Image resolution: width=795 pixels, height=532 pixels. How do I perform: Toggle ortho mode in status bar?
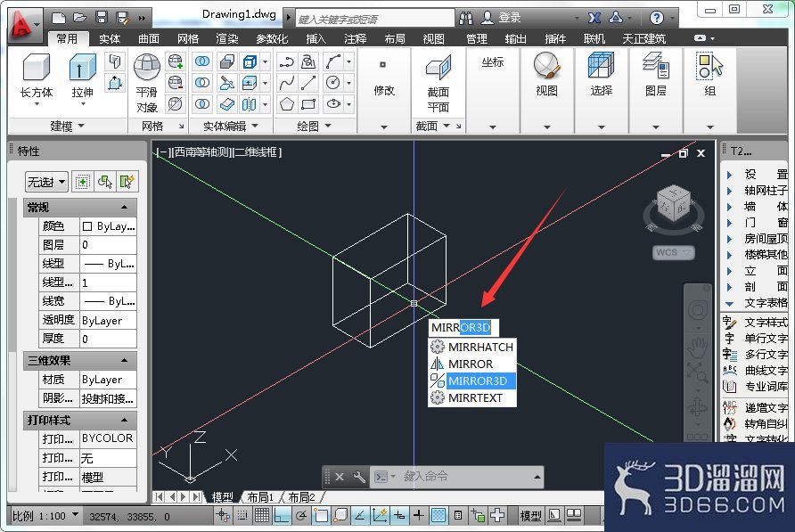point(282,516)
